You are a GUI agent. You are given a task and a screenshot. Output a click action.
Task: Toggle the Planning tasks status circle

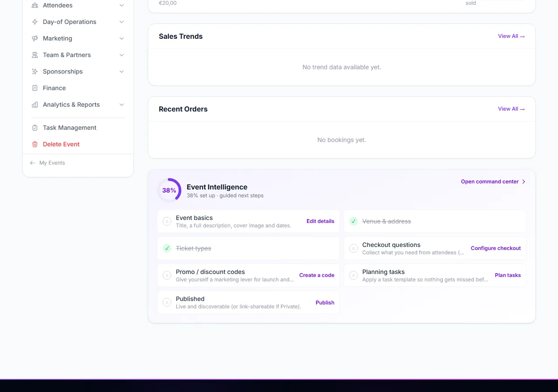pos(354,275)
